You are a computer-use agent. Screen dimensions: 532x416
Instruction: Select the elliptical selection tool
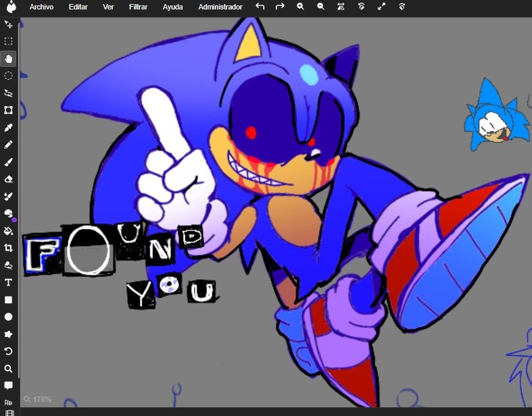(9, 76)
